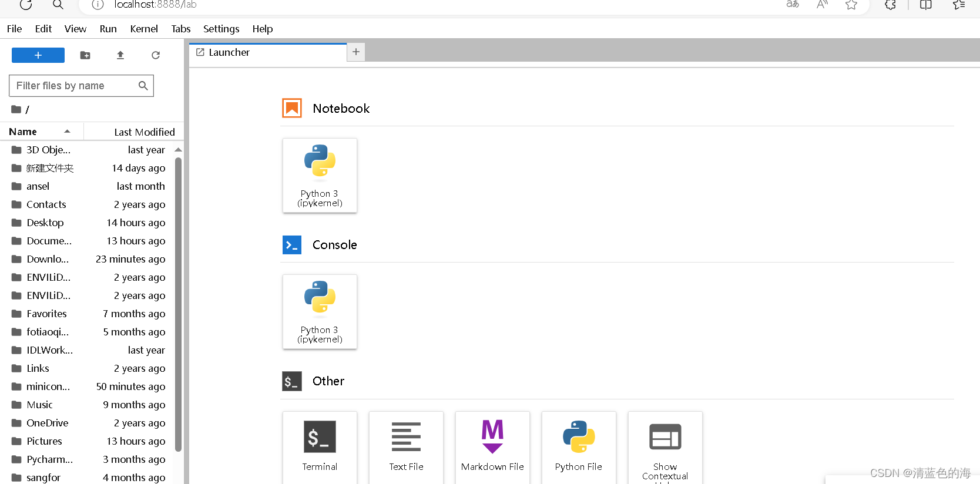The width and height of the screenshot is (980, 484).
Task: Open the View menu
Action: (x=75, y=29)
